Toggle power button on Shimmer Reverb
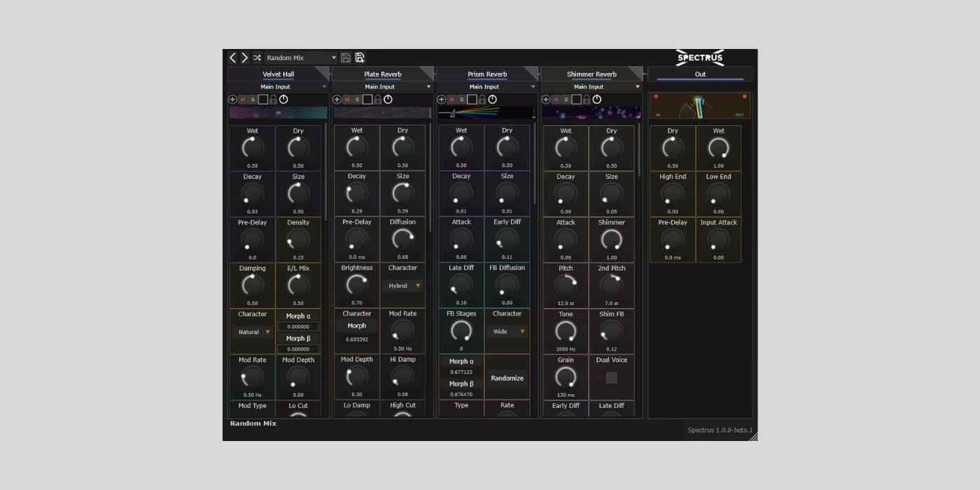The width and height of the screenshot is (980, 490). (x=597, y=99)
